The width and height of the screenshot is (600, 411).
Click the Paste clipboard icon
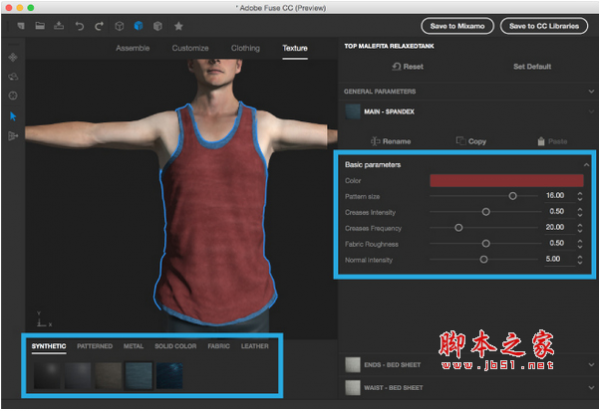coord(541,141)
